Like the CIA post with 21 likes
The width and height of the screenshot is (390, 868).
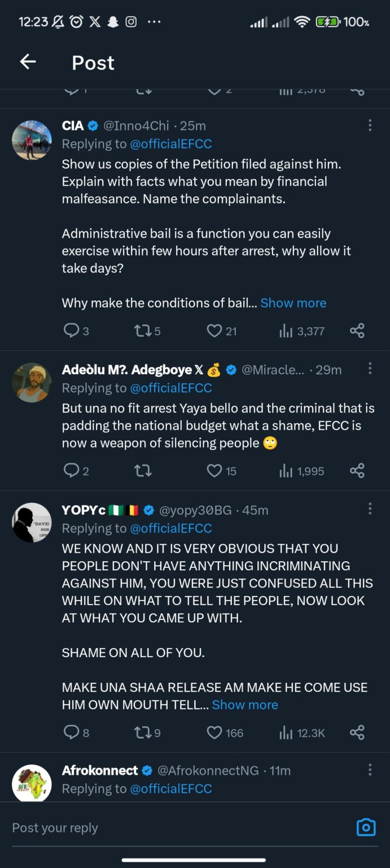click(x=221, y=331)
